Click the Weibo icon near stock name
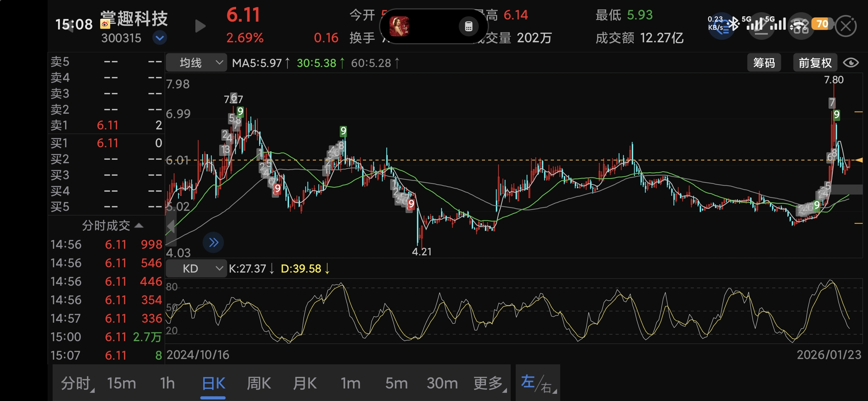This screenshot has width=868, height=401. pyautogui.click(x=105, y=24)
